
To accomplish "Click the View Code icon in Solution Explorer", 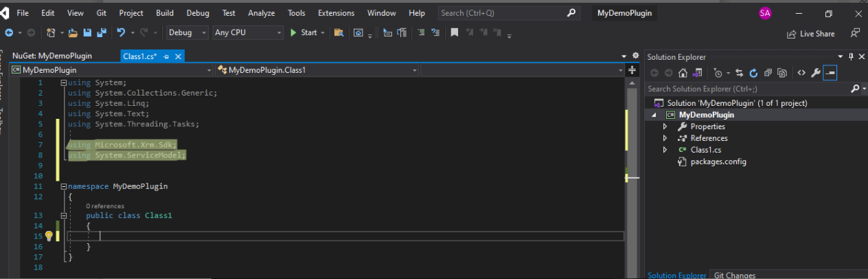I will pyautogui.click(x=801, y=73).
